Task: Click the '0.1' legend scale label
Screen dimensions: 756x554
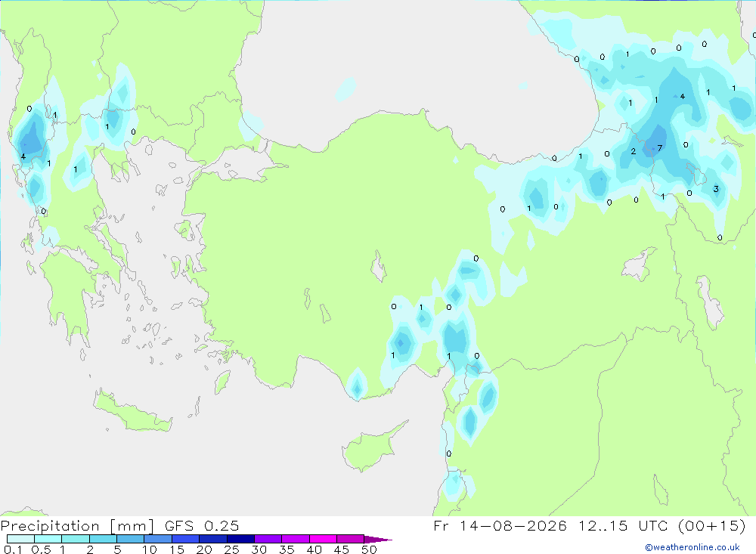Action: (13, 549)
